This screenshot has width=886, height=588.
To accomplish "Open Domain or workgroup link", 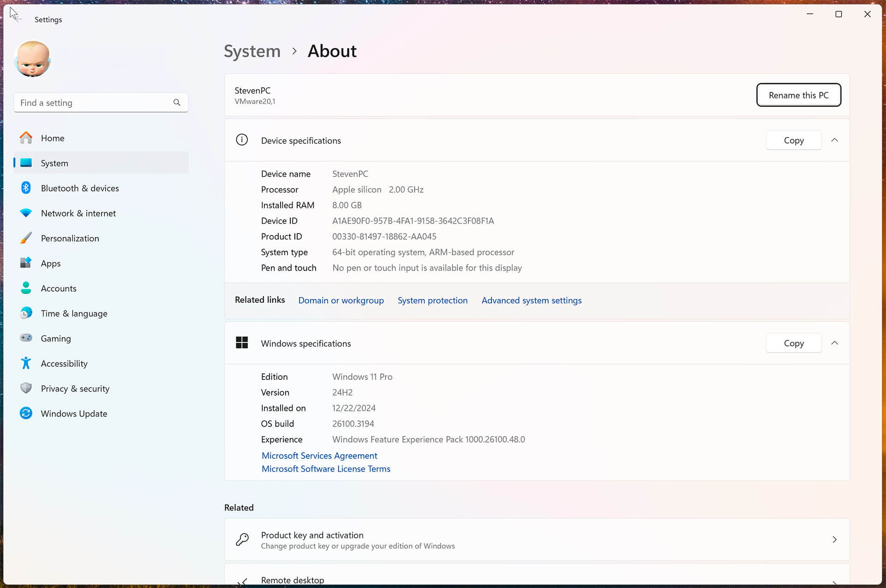I will [341, 300].
